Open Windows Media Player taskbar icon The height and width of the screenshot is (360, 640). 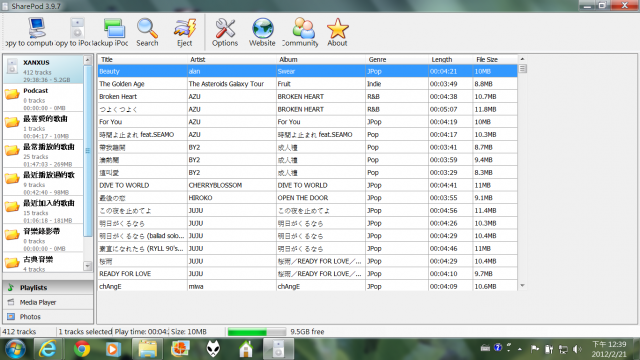tap(113, 349)
